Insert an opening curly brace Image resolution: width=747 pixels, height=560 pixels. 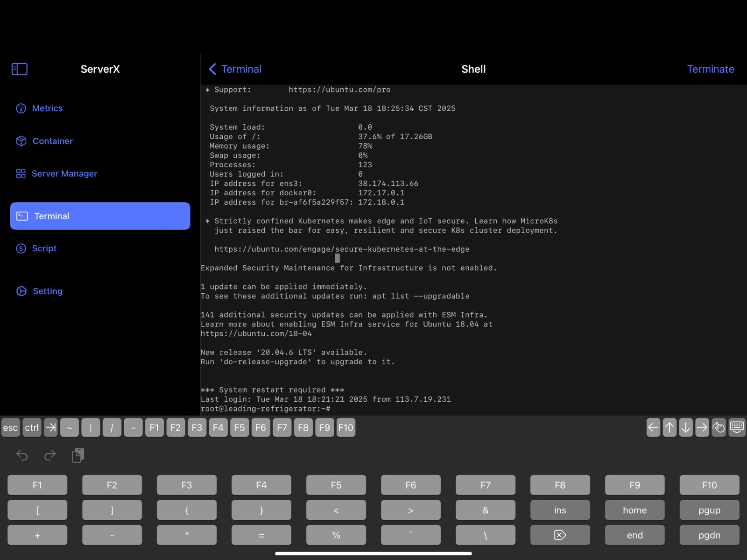pos(187,510)
